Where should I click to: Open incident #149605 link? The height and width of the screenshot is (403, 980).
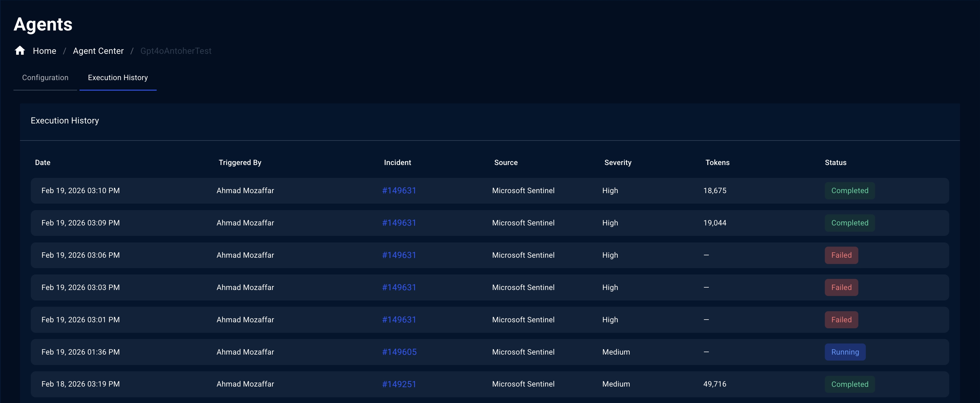pos(399,352)
